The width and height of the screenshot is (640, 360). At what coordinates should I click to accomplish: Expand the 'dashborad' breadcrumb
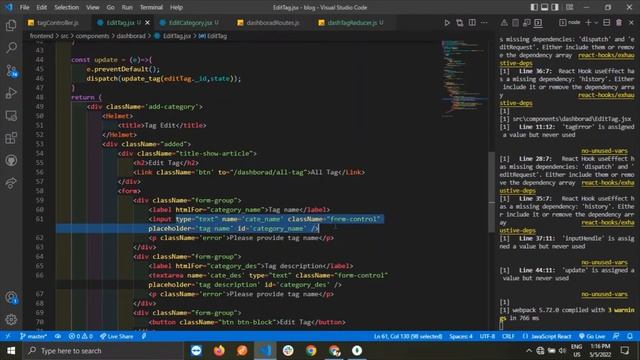coord(131,36)
